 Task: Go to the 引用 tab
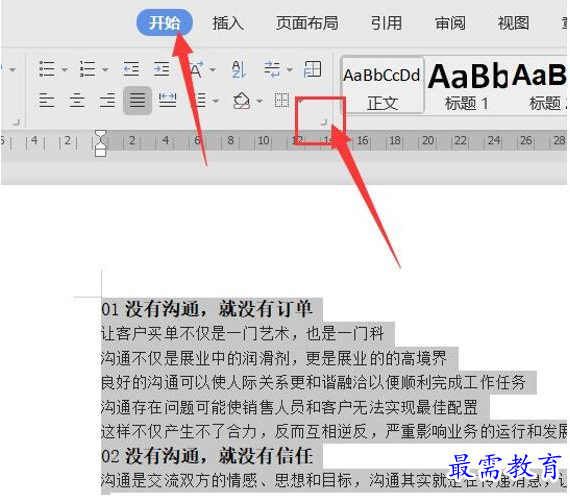tap(386, 23)
